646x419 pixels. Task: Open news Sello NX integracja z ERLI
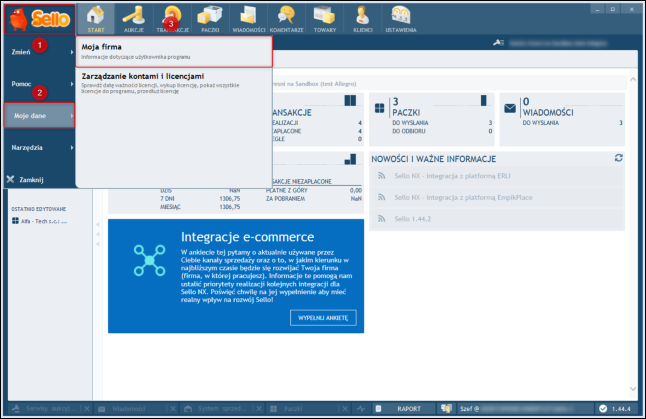pyautogui.click(x=452, y=176)
